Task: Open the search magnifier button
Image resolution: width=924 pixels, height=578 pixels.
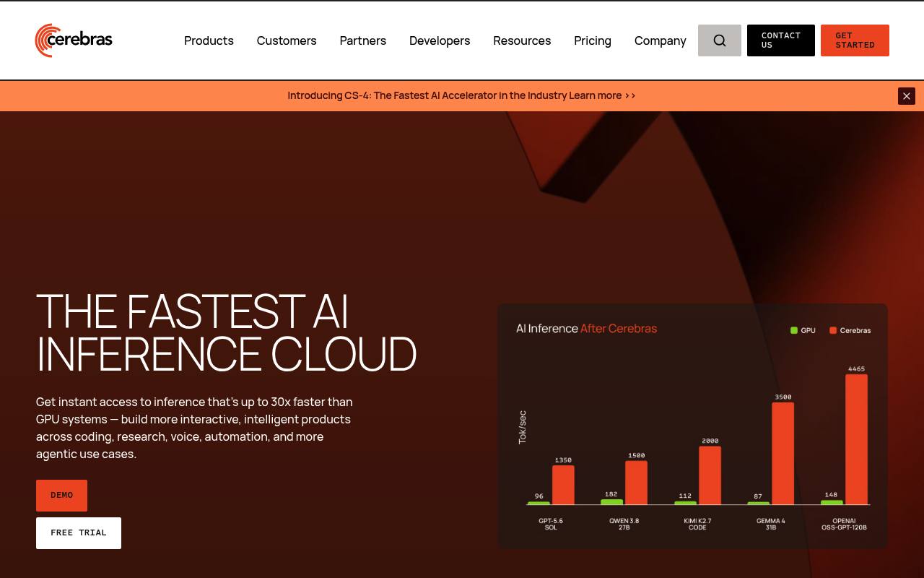Action: point(720,40)
